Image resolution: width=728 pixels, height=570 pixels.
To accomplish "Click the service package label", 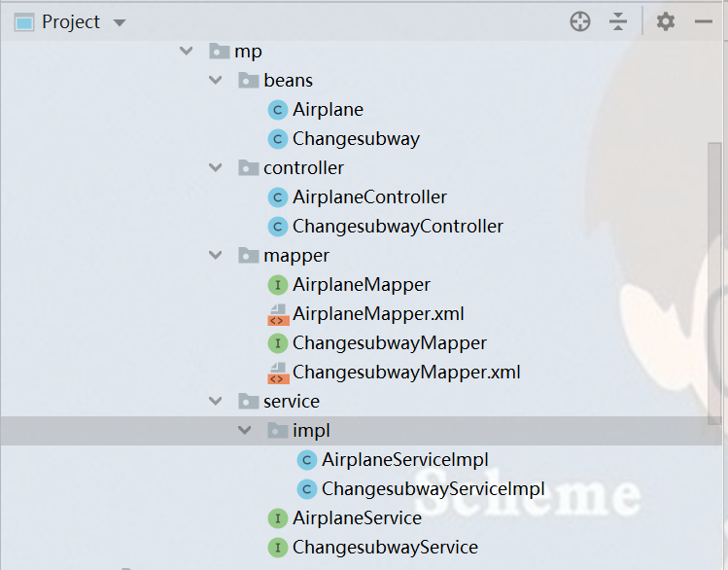I will pos(292,402).
